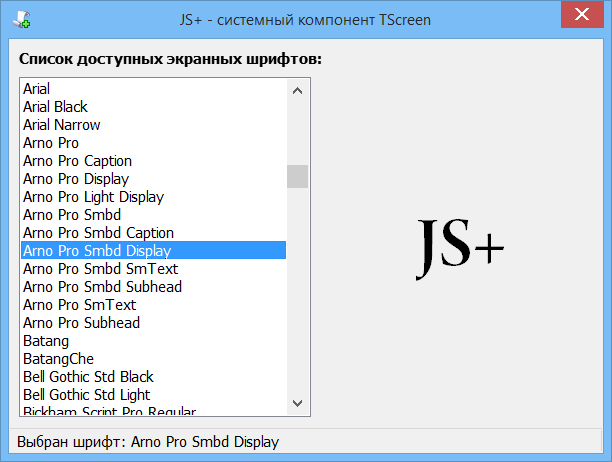The height and width of the screenshot is (462, 612).
Task: Choose the Arno Pro Display font
Action: pos(153,179)
